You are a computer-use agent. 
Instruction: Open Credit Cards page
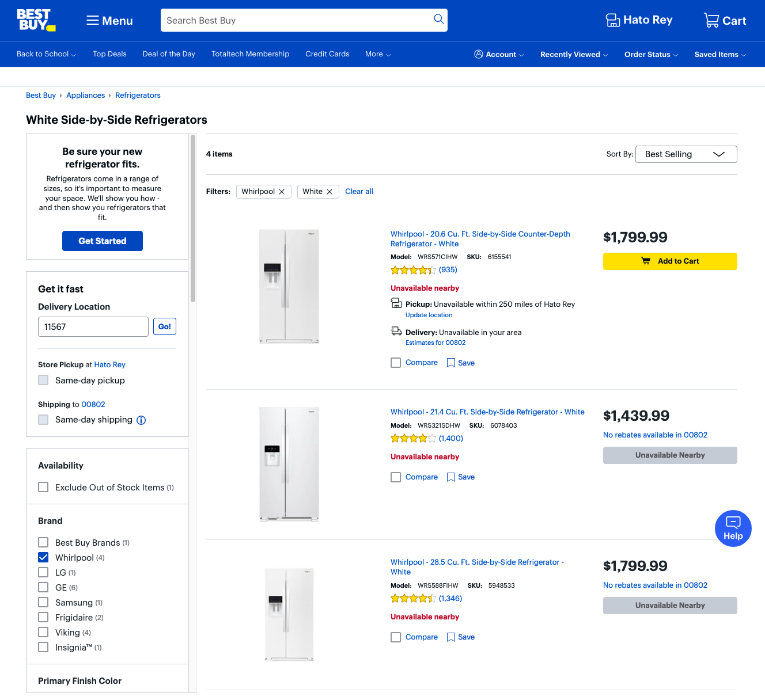[x=327, y=54]
